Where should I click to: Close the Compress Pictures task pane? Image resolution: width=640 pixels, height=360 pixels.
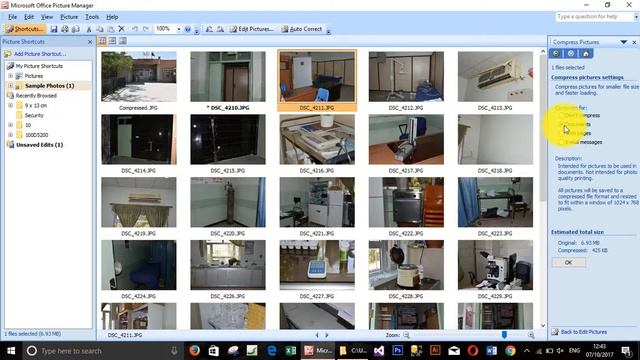tap(634, 42)
